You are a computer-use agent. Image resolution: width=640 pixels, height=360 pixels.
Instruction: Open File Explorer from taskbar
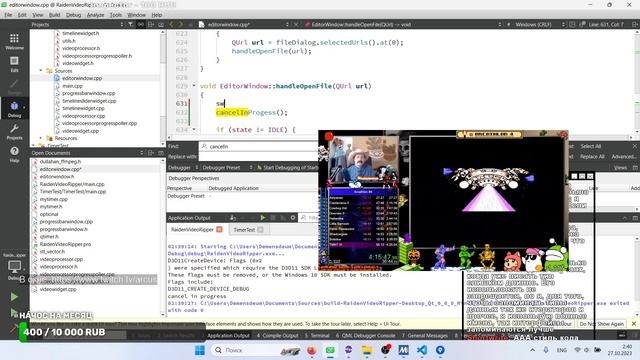pyautogui.click(x=367, y=350)
